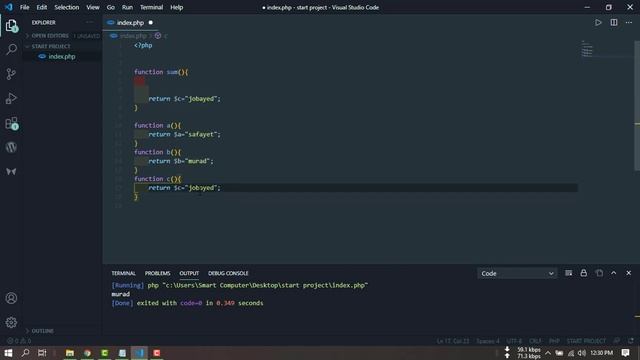The height and width of the screenshot is (360, 640).
Task: Click the Ln, Col cursor position indicator
Action: [453, 341]
